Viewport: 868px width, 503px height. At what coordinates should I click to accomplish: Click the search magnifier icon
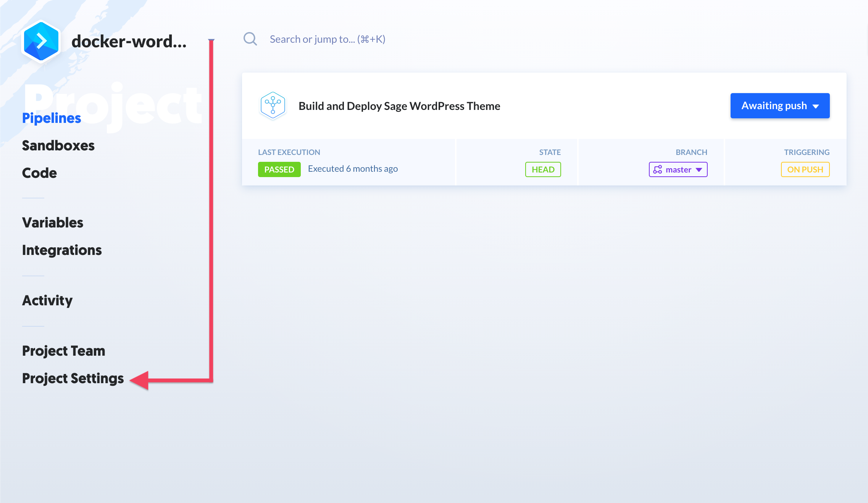click(x=250, y=39)
